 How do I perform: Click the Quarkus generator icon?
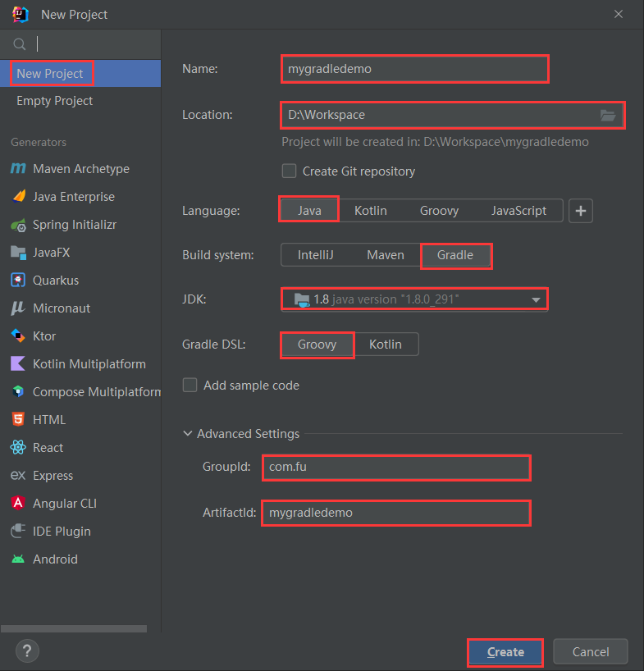(18, 281)
